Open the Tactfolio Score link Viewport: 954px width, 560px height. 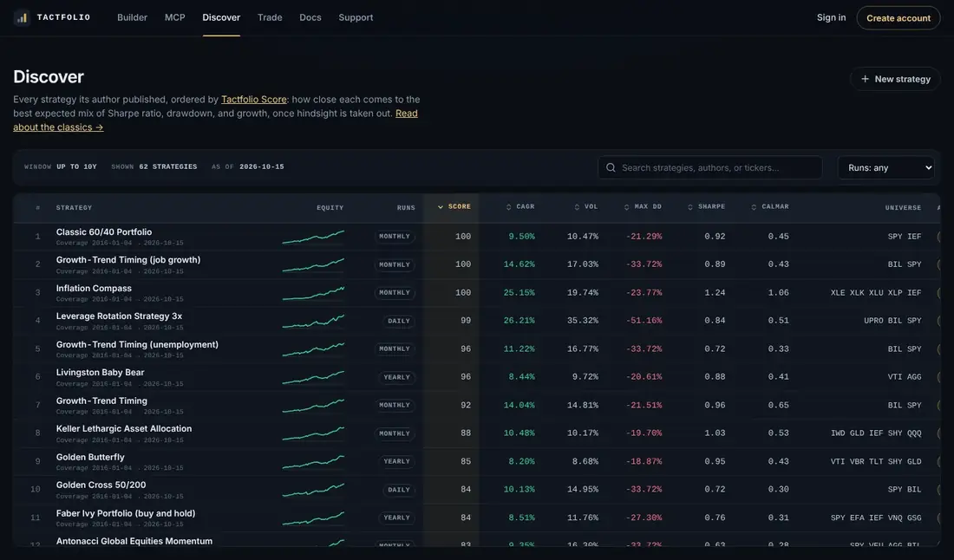[x=254, y=99]
